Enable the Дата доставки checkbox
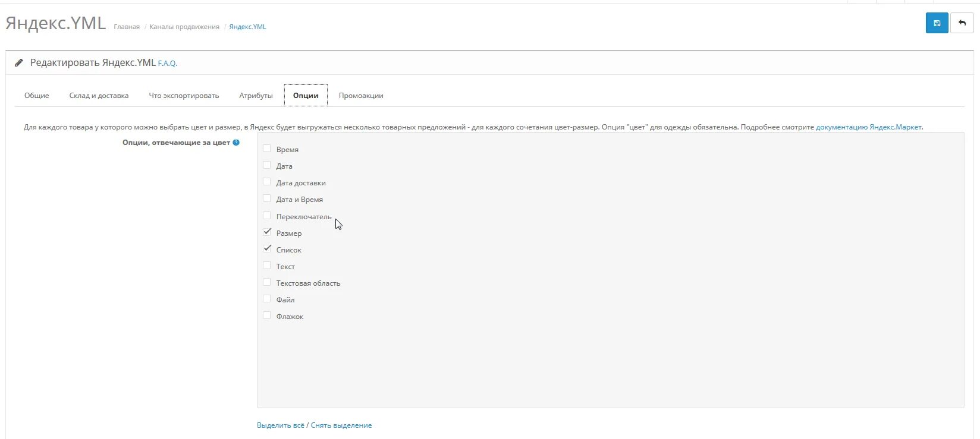Image resolution: width=980 pixels, height=439 pixels. (267, 182)
